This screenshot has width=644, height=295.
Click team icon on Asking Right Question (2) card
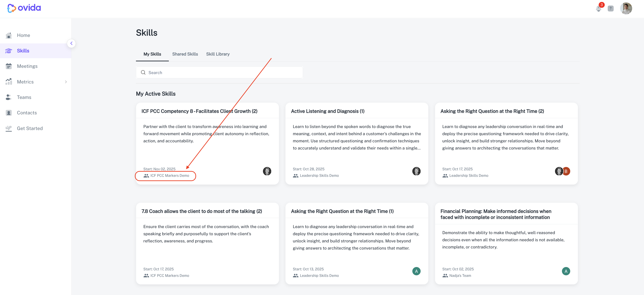click(445, 176)
